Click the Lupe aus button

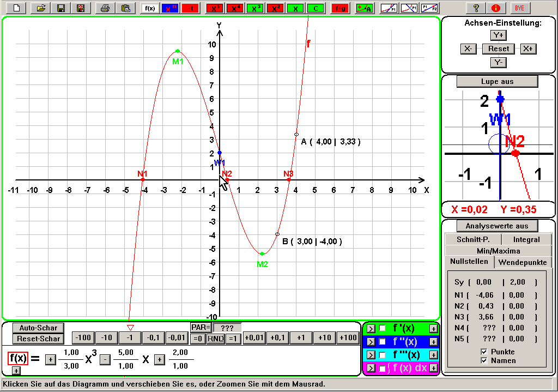point(497,81)
